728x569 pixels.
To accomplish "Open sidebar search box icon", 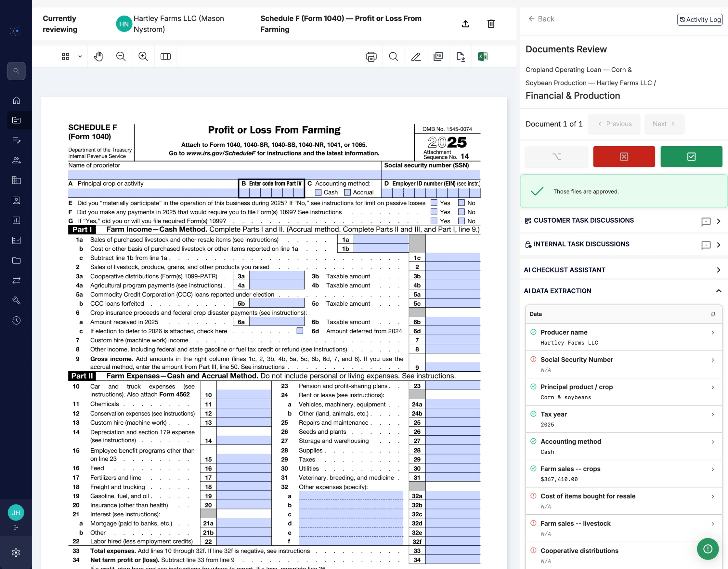I will (x=16, y=71).
